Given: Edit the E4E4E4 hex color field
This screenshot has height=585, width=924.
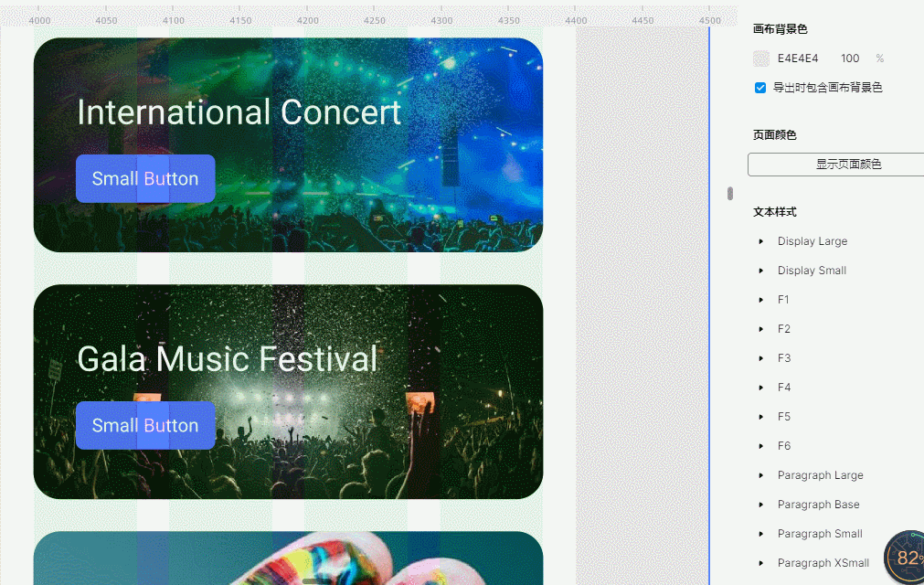Looking at the screenshot, I should [x=798, y=58].
